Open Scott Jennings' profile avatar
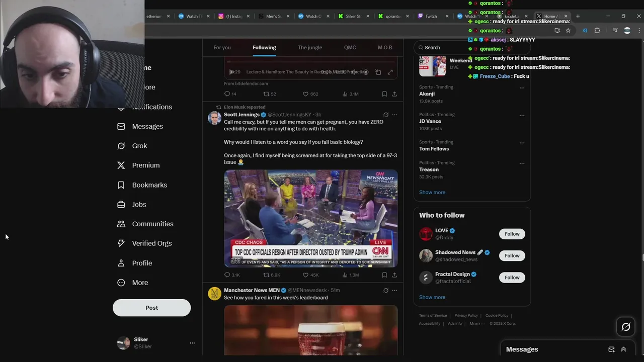The width and height of the screenshot is (644, 362). tap(215, 118)
